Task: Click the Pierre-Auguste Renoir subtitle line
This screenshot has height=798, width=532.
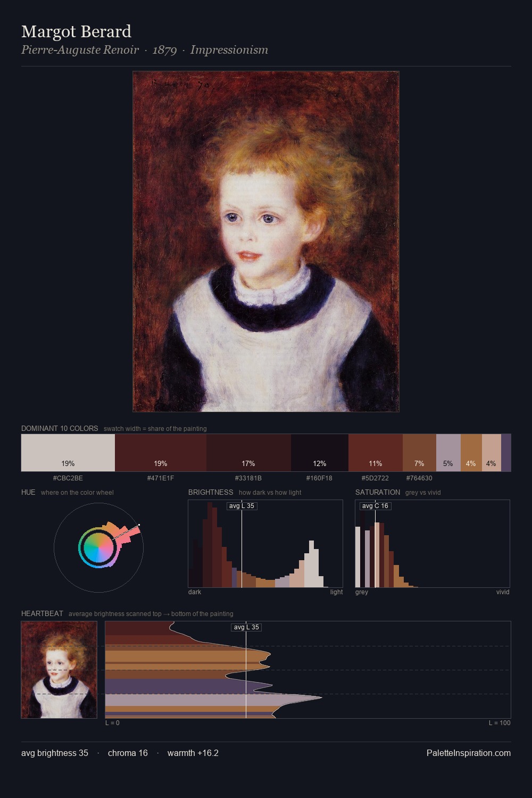Action: tap(145, 50)
